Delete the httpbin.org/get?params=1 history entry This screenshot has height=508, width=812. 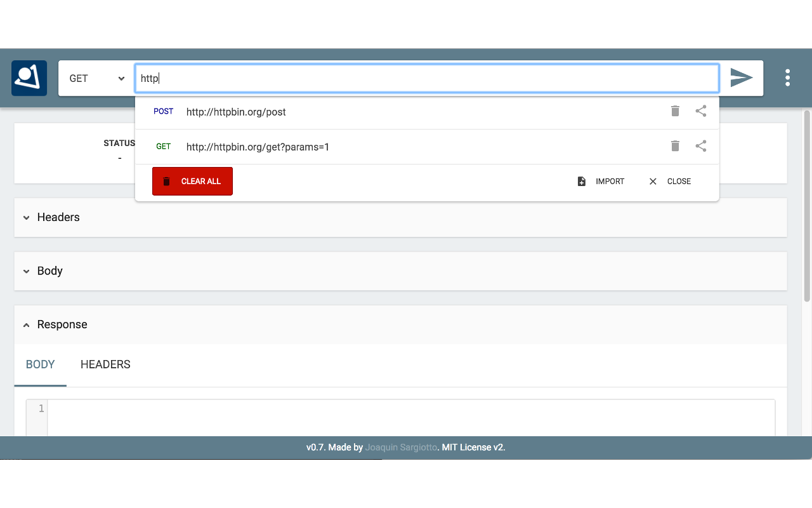point(675,146)
